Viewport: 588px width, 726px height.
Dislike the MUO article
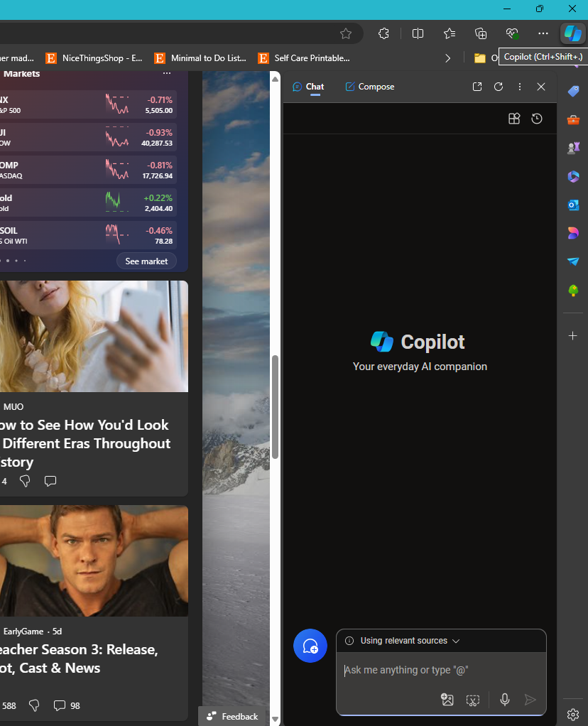[25, 481]
